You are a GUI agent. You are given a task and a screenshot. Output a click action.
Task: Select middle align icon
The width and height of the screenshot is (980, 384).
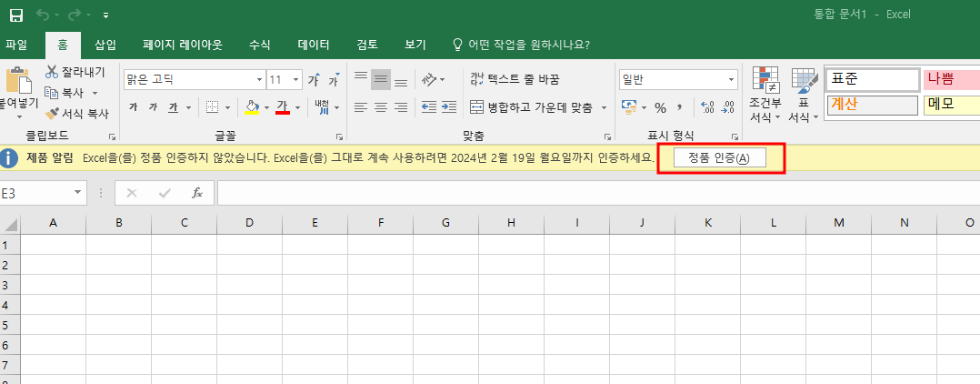click(381, 79)
